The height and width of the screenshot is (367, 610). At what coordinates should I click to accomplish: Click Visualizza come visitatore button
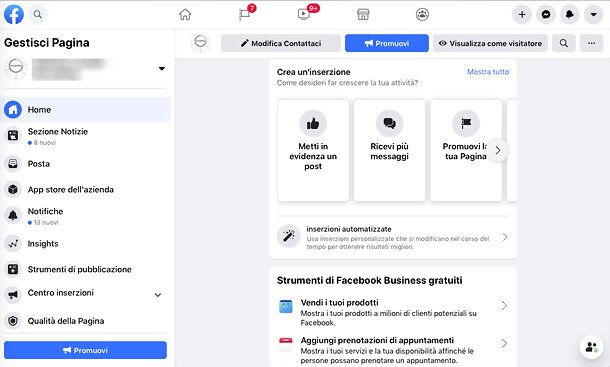tap(490, 43)
